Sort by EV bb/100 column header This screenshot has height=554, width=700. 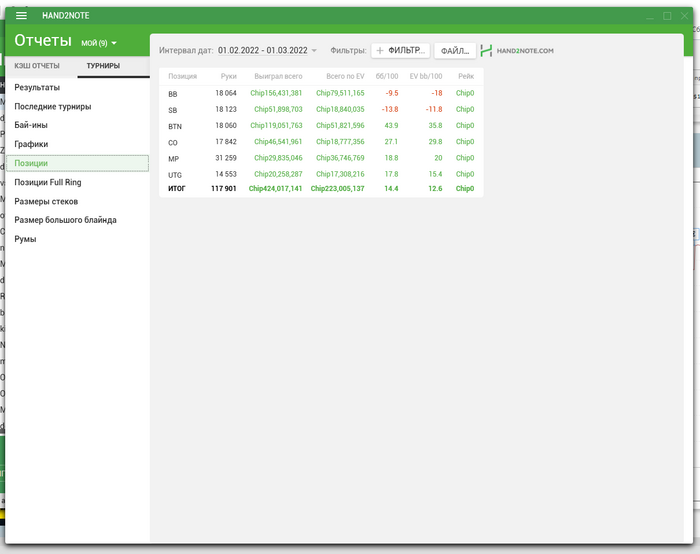[x=426, y=76]
